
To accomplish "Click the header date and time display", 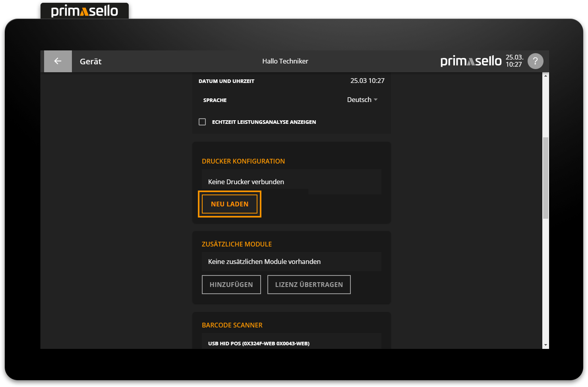I will coord(514,61).
